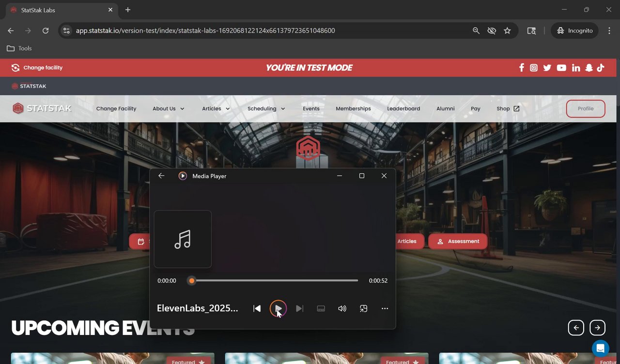Show next upcoming events
This screenshot has height=364, width=620.
[x=597, y=328]
